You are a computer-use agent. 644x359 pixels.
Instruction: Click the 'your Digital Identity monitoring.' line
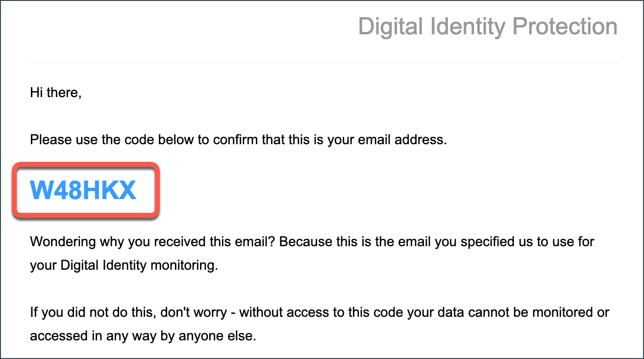(x=124, y=265)
